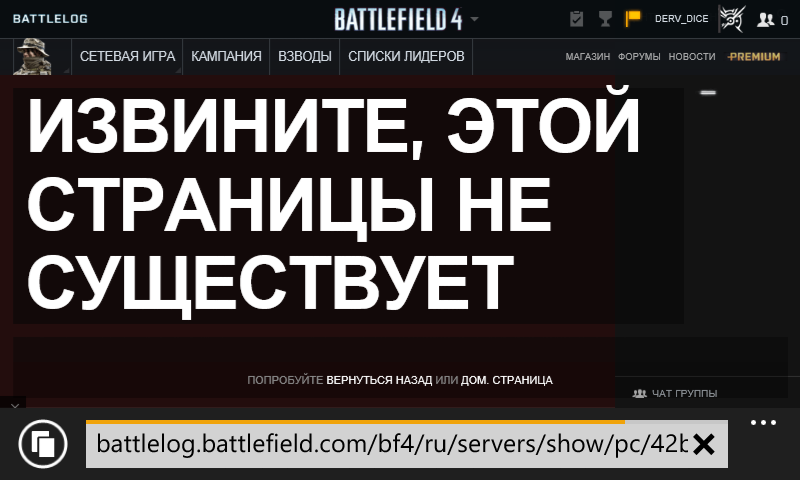800x480 pixels.
Task: Open the СПИСКИ ЛИДЕРОВ menu
Action: [x=406, y=56]
